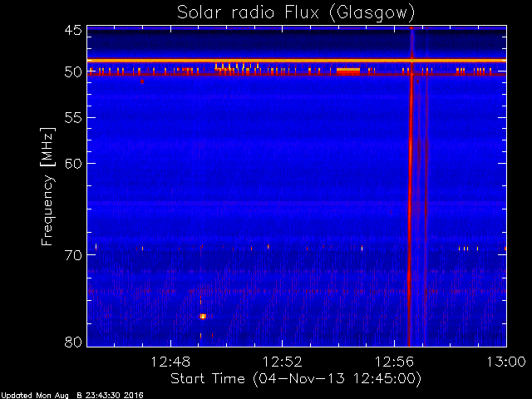The image size is (532, 399).
Task: Click the 'Solar radio Flux (Glasgow)' title
Action: click(x=296, y=13)
